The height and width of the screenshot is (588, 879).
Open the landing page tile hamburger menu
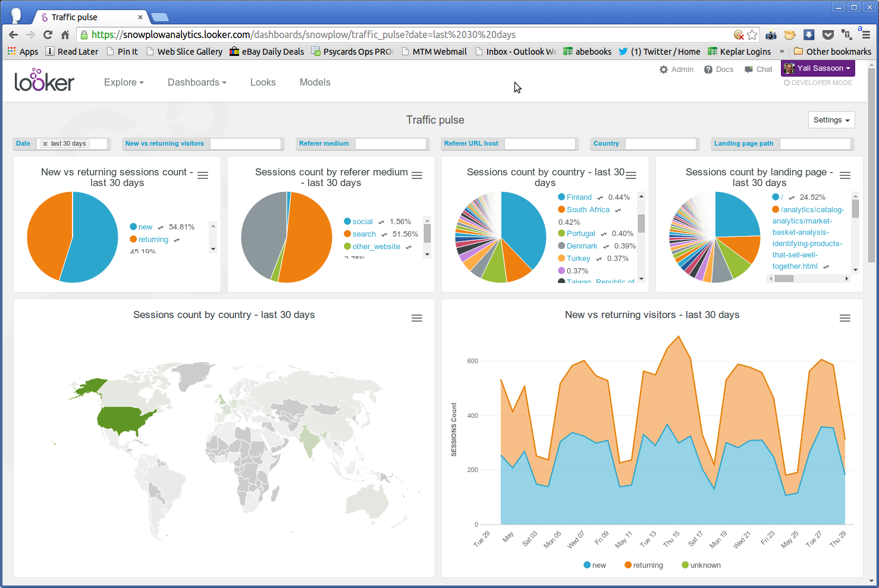point(845,175)
